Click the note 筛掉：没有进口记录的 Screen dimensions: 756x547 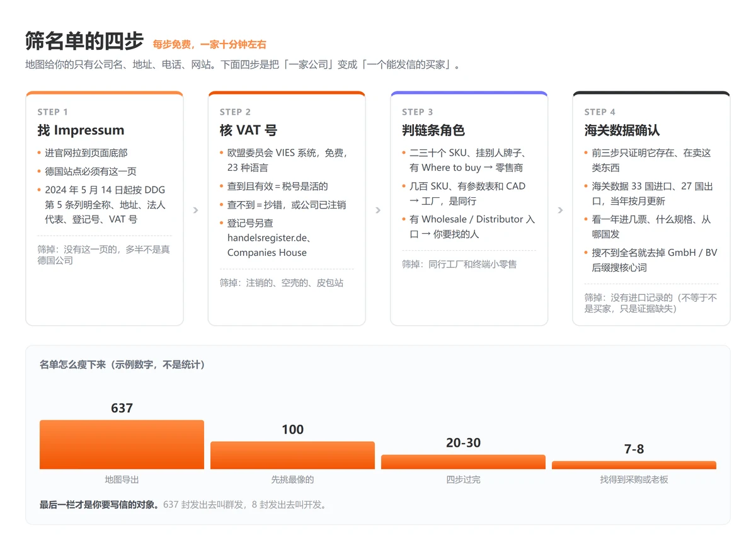pos(651,303)
